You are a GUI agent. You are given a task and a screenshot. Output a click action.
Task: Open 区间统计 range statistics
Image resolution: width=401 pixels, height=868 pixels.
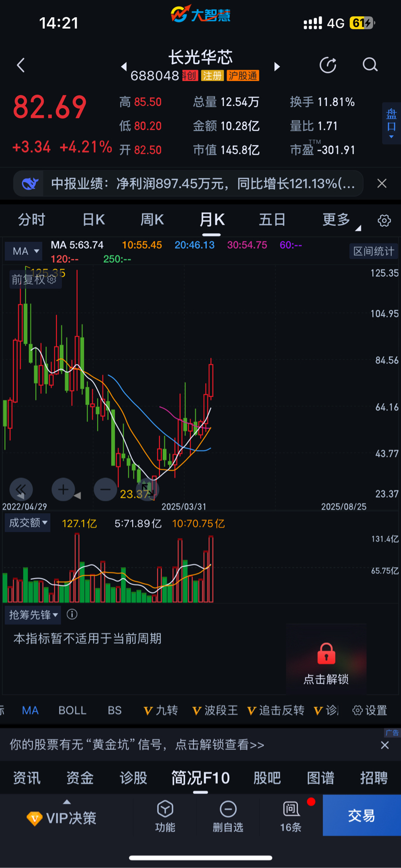(373, 251)
